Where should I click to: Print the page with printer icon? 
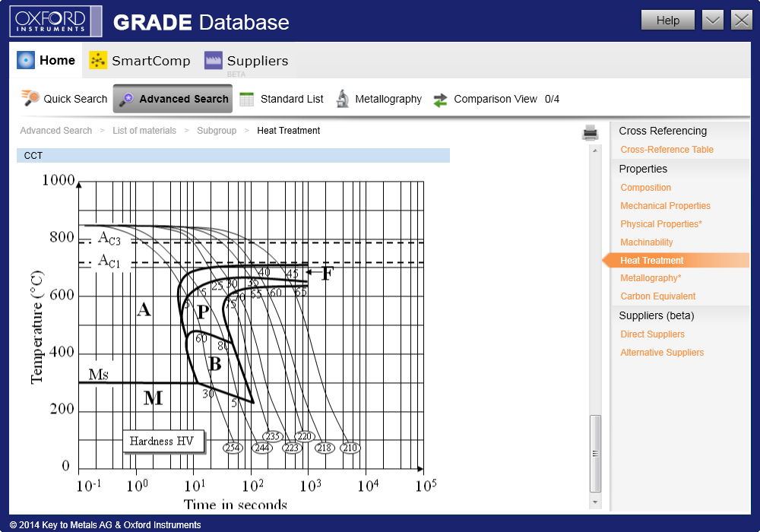(x=590, y=132)
